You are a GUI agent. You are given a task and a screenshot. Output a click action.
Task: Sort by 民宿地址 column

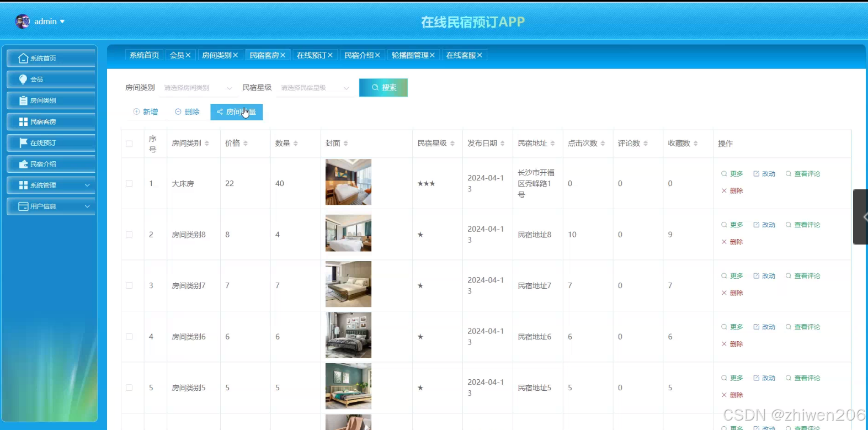[553, 144]
